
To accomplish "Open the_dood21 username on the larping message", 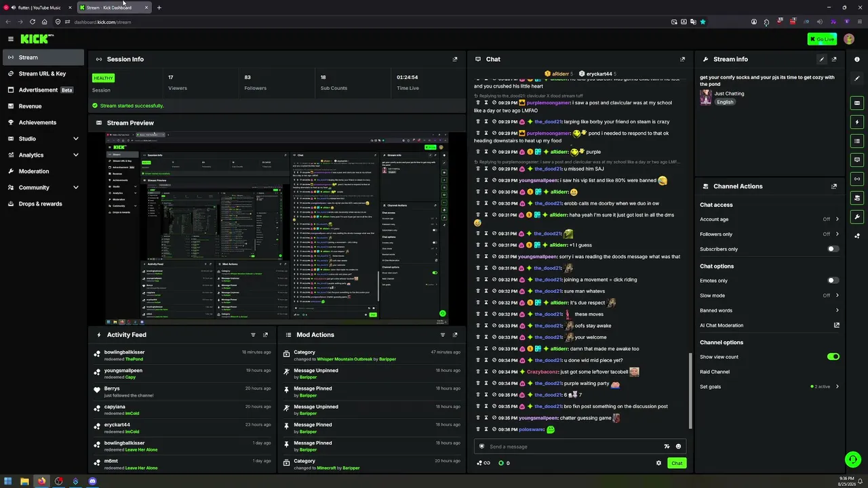I will pyautogui.click(x=548, y=122).
